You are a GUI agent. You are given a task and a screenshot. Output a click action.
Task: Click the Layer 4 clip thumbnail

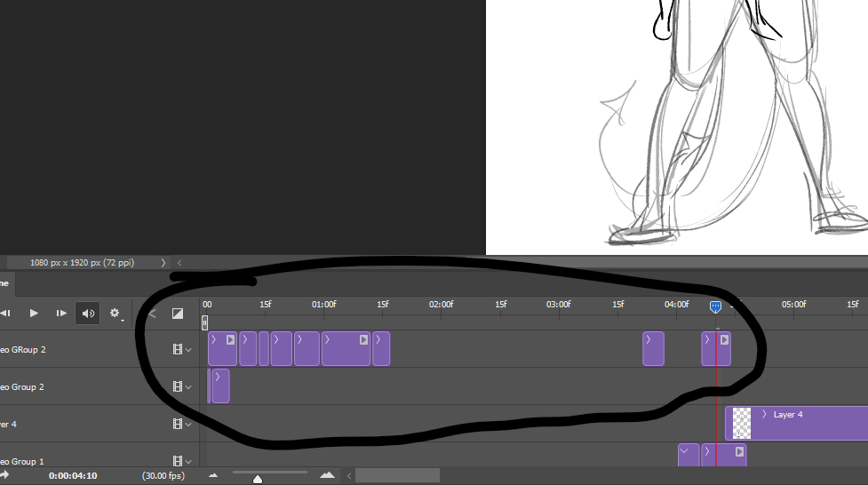pyautogui.click(x=742, y=424)
